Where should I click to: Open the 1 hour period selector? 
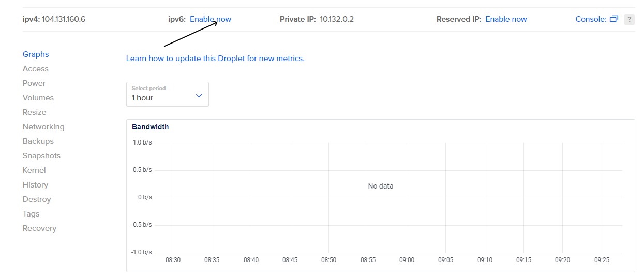click(x=168, y=94)
